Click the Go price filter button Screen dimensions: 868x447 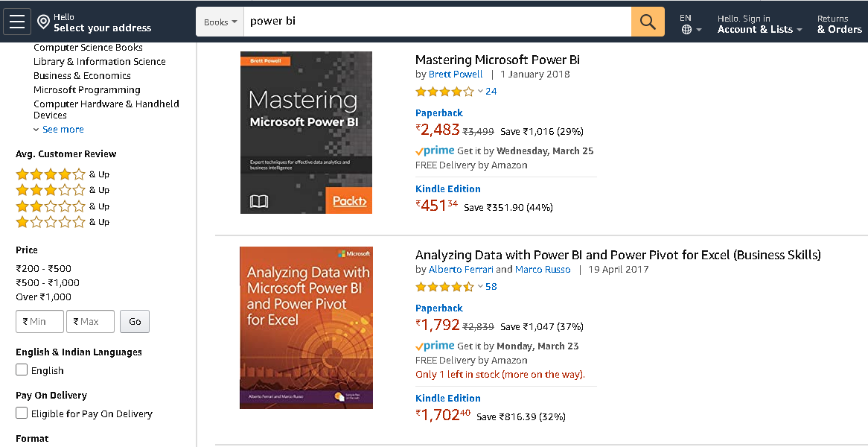(135, 321)
